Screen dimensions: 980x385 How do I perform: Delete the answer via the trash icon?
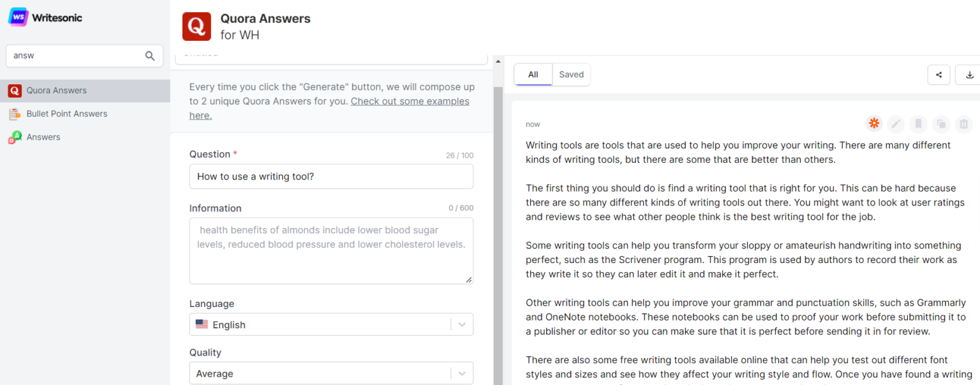coord(963,124)
